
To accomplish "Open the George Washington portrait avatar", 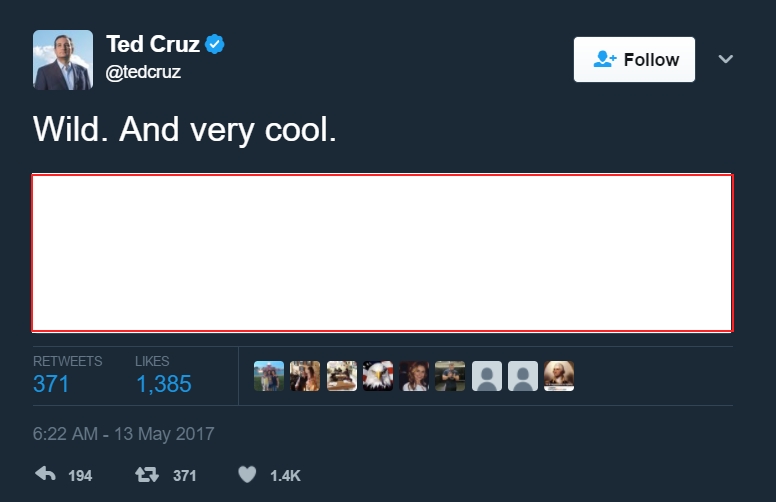I will (559, 376).
